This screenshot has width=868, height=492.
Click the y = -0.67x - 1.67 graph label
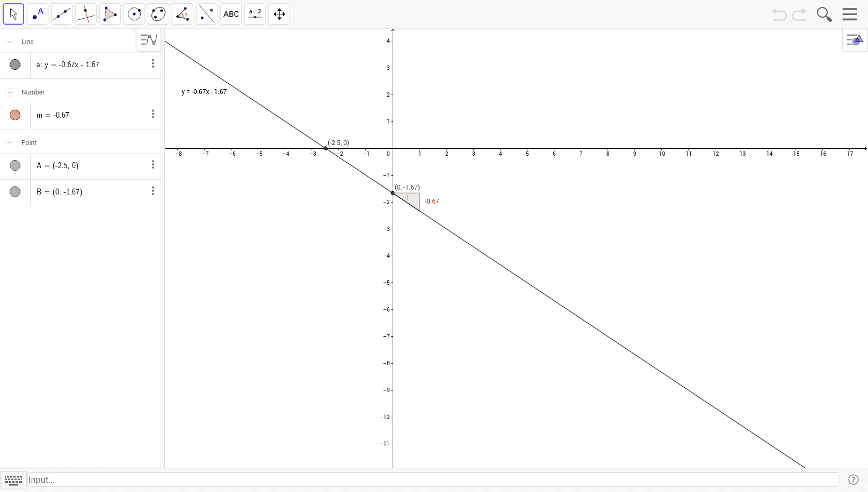(204, 92)
